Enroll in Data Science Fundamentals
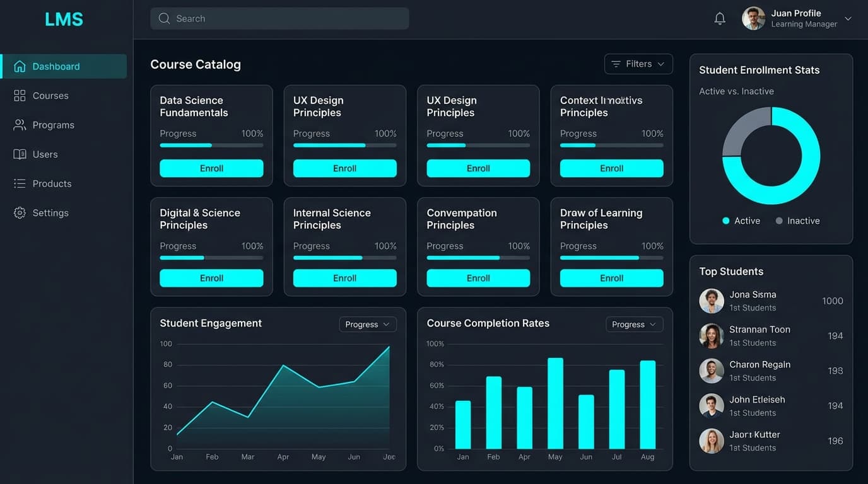The width and height of the screenshot is (868, 484). click(x=211, y=168)
